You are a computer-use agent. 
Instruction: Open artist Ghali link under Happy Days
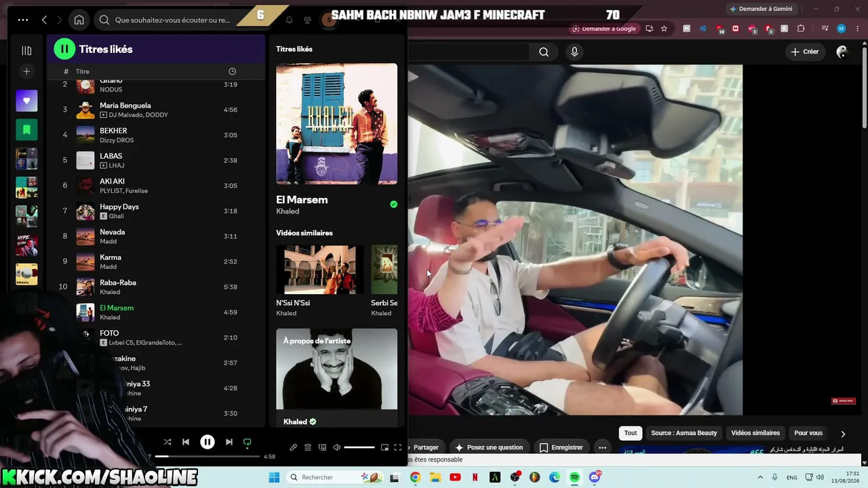117,216
